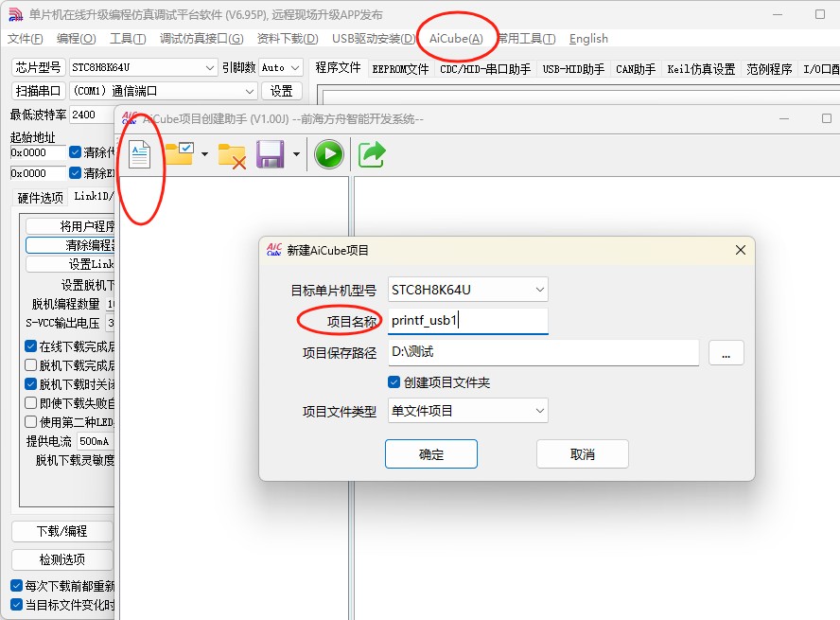The image size is (840, 620).
Task: Switch to Keil仿真设置 tab
Action: click(x=701, y=69)
